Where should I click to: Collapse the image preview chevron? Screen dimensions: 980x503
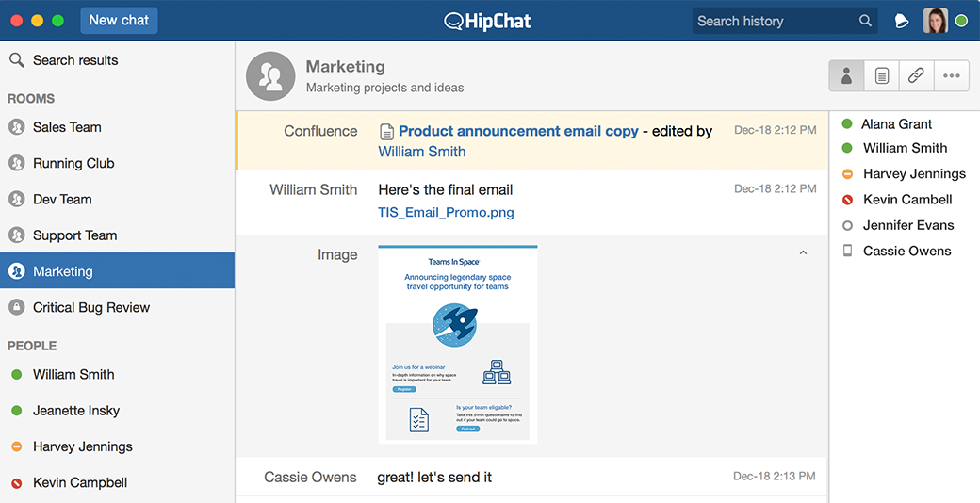(x=803, y=253)
